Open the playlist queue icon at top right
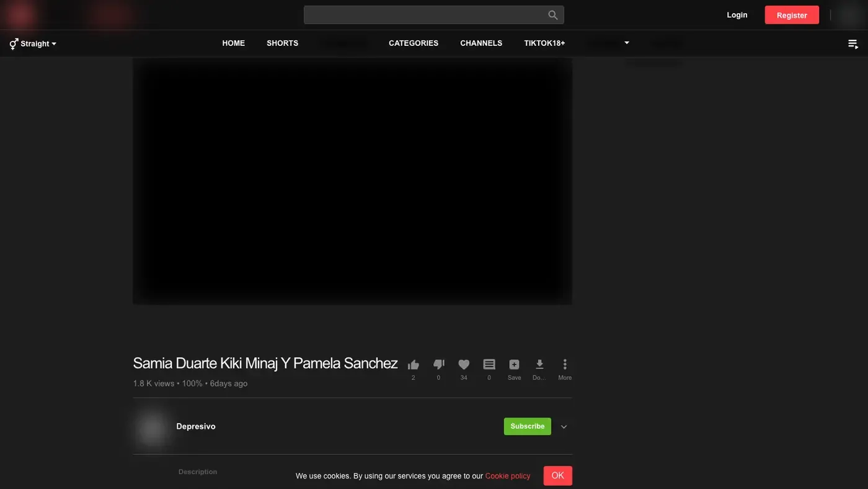 (853, 44)
